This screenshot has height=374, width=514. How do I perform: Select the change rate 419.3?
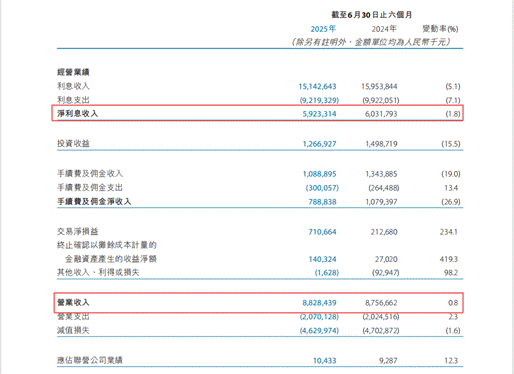click(449, 259)
